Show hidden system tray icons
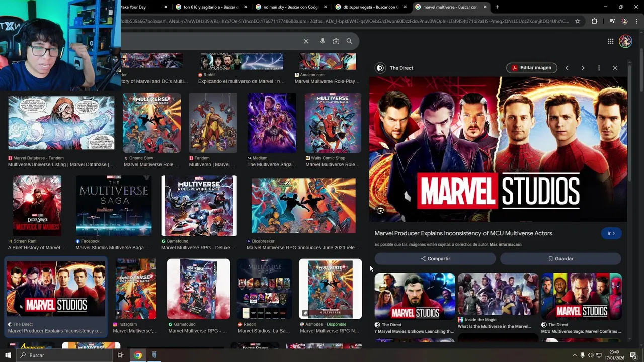Image resolution: width=644 pixels, height=362 pixels. tap(574, 355)
